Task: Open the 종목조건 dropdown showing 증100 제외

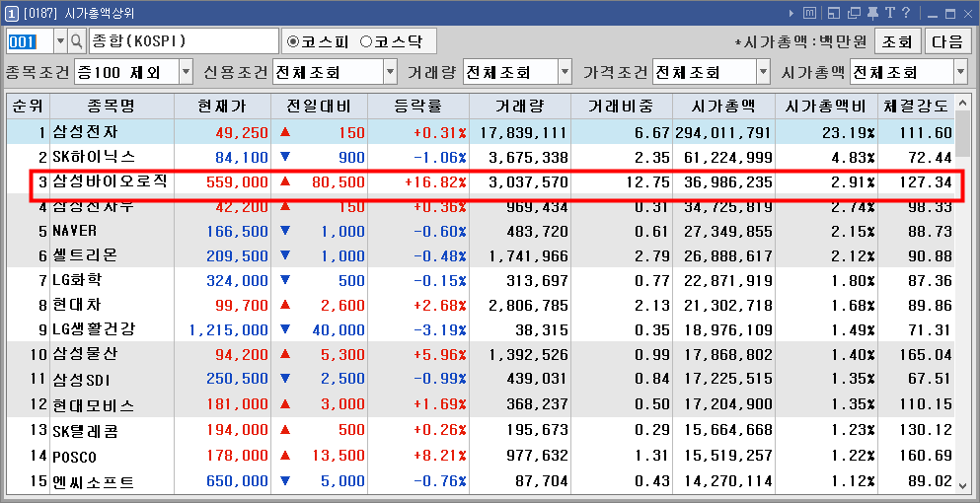Action: [134, 72]
